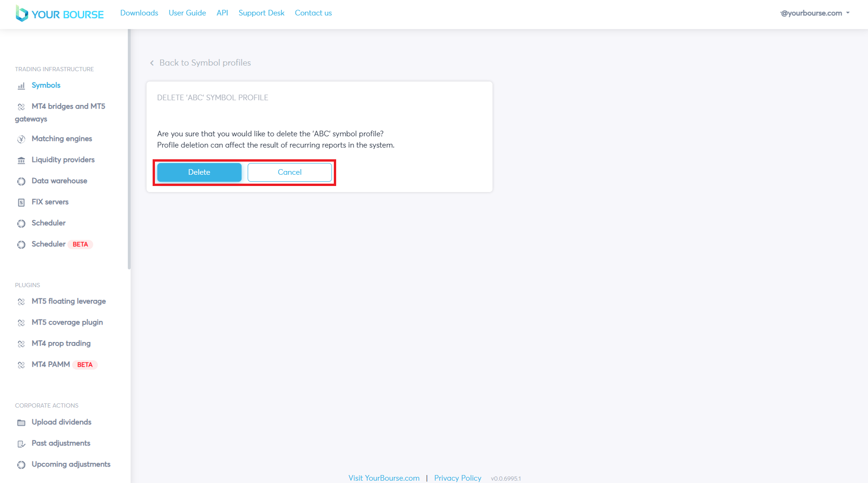Open FIX servers
The image size is (868, 483).
[50, 202]
